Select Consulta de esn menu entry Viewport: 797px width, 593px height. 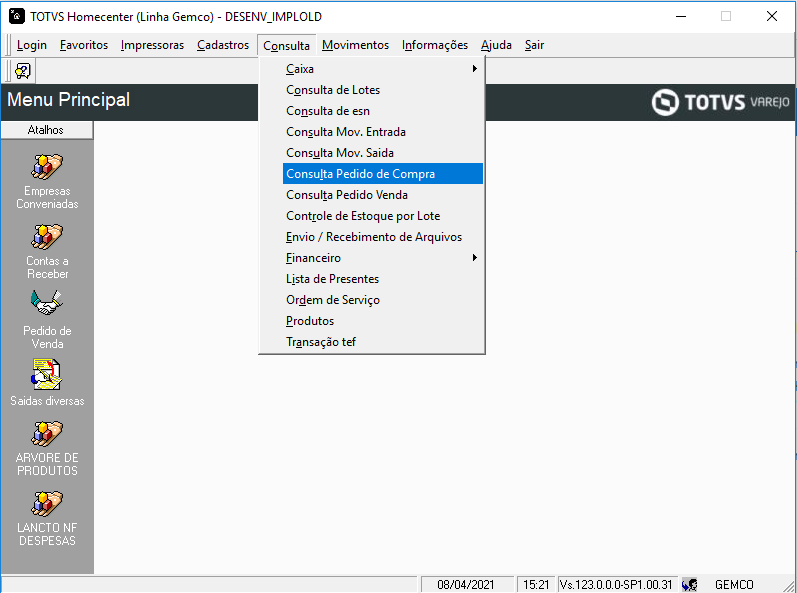pyautogui.click(x=383, y=111)
